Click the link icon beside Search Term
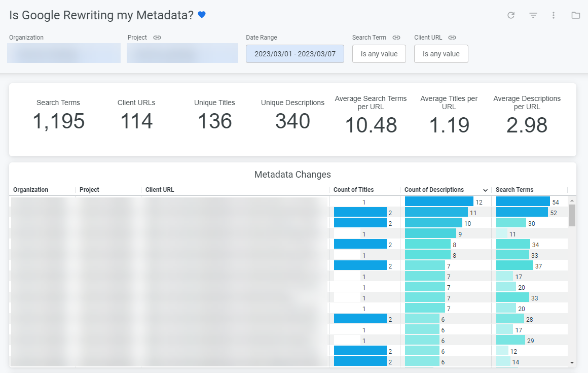 pyautogui.click(x=396, y=38)
